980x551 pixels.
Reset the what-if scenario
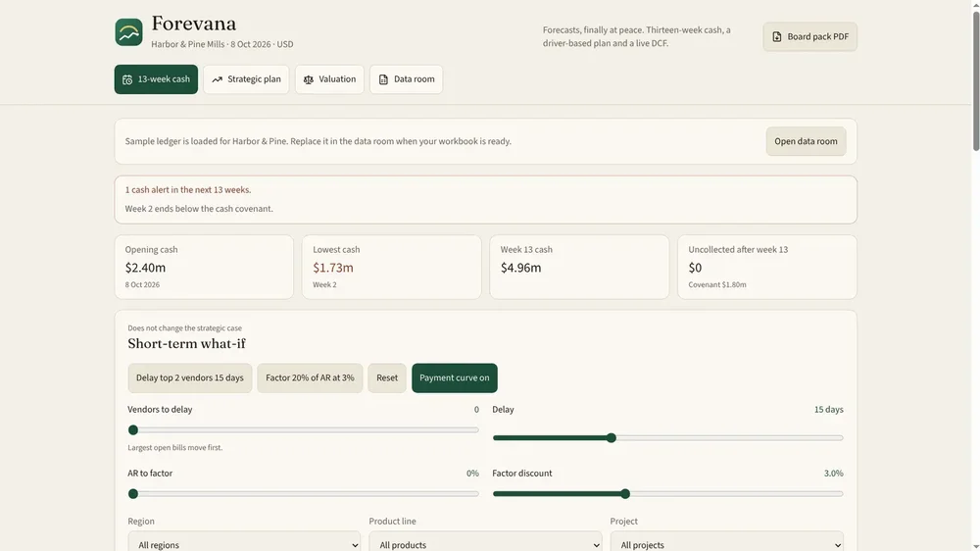click(x=387, y=377)
